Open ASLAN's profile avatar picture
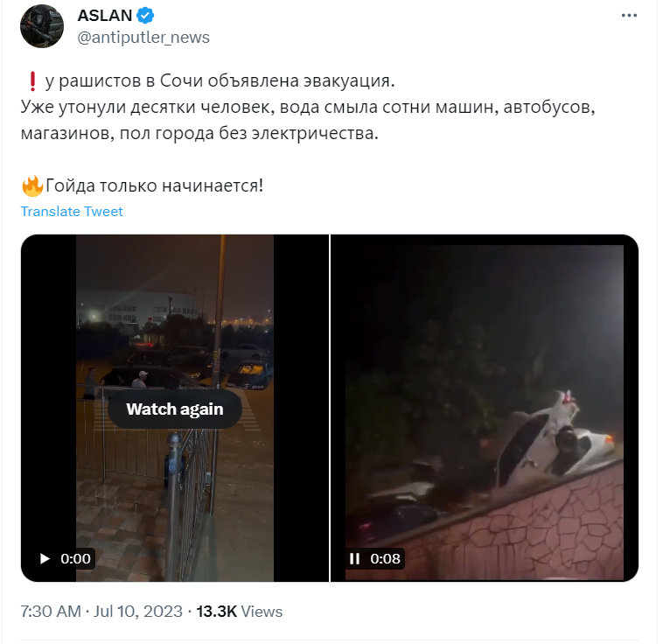 click(42, 26)
